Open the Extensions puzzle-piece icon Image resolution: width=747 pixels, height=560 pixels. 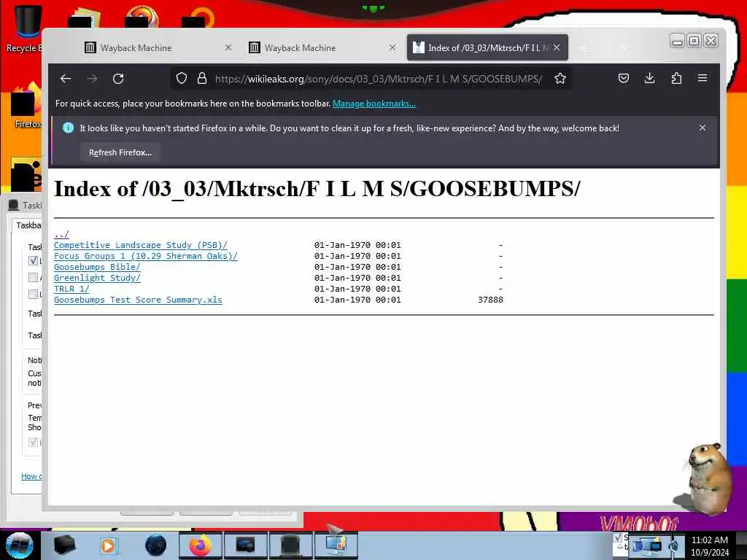pyautogui.click(x=676, y=78)
